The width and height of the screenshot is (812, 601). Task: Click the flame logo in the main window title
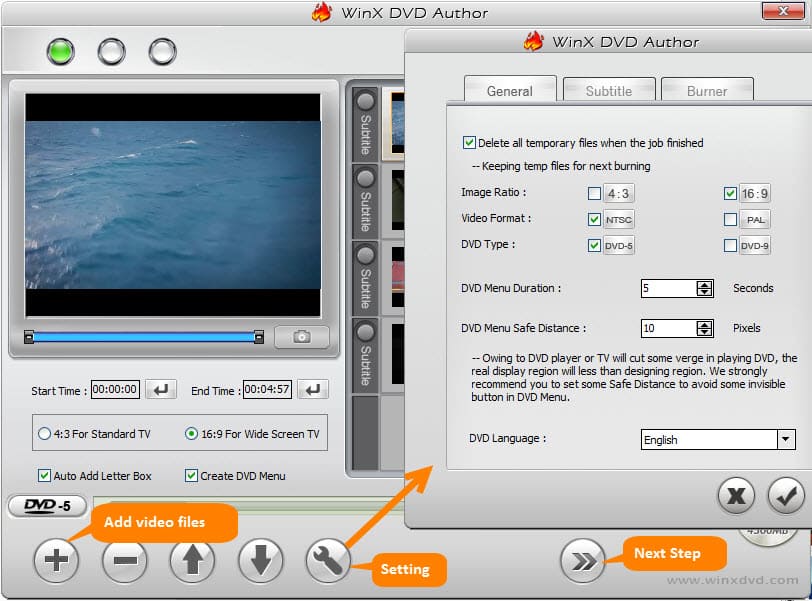click(x=322, y=12)
